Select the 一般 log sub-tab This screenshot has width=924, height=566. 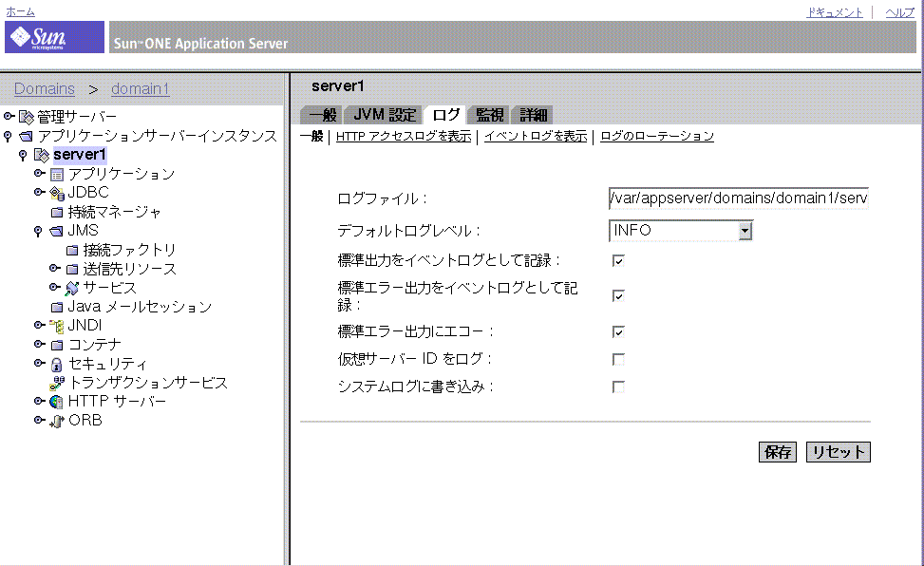coord(311,137)
